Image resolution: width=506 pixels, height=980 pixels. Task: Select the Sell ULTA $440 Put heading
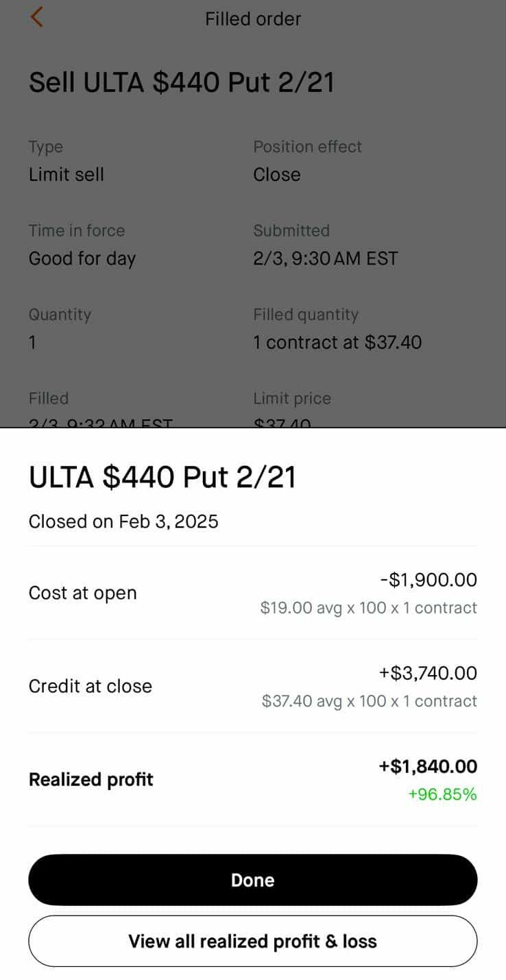pyautogui.click(x=182, y=83)
